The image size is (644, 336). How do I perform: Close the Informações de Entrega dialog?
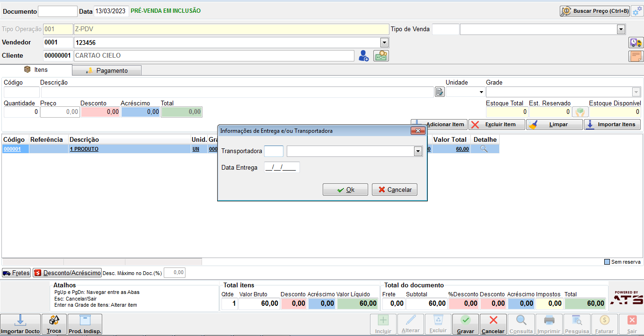pyautogui.click(x=417, y=131)
